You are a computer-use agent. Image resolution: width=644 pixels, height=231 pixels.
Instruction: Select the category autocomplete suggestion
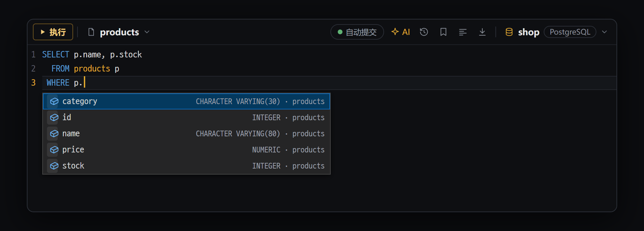coord(186,101)
